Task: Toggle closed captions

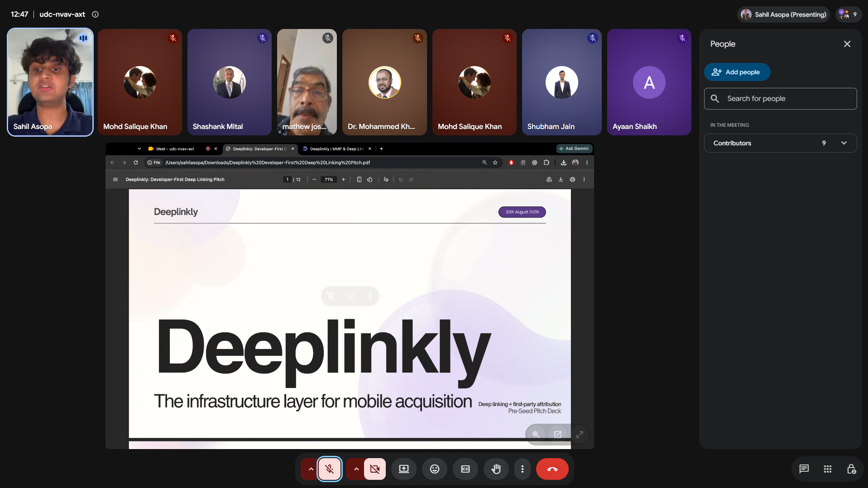Action: pyautogui.click(x=465, y=469)
